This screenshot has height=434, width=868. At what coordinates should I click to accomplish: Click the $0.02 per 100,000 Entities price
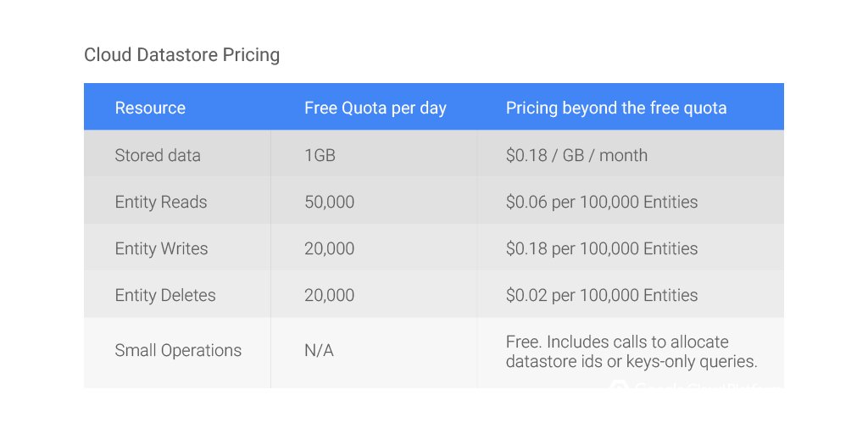coord(601,295)
